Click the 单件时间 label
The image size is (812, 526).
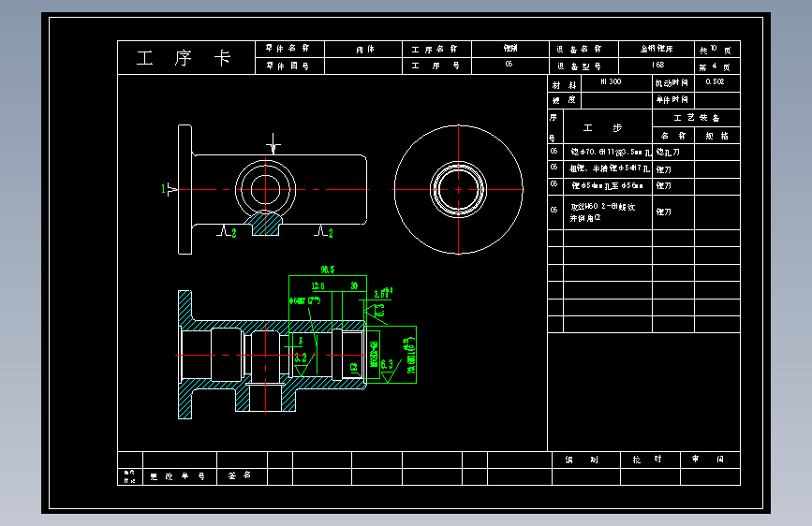tap(672, 99)
